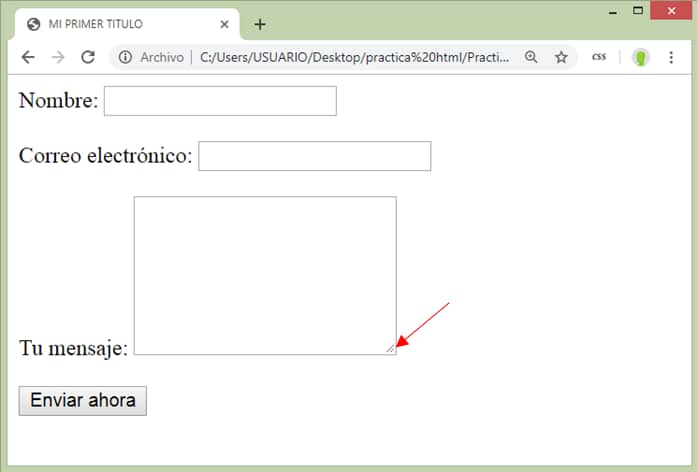The image size is (697, 472).
Task: Click the Nombre: label
Action: pyautogui.click(x=58, y=100)
